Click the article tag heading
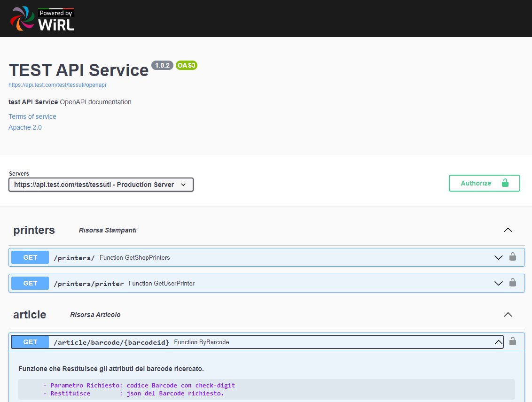 click(x=30, y=315)
